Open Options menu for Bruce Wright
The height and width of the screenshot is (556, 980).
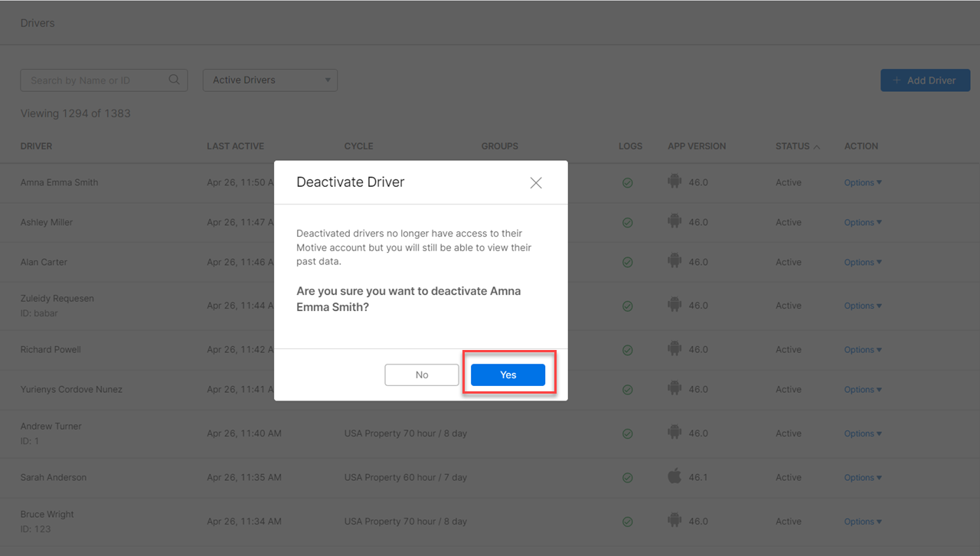coord(863,522)
